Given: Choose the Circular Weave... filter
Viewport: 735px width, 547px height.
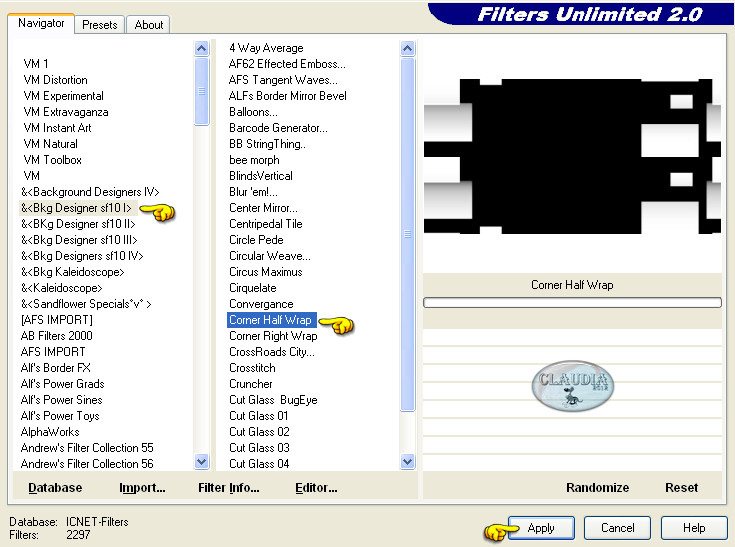Looking at the screenshot, I should [270, 255].
